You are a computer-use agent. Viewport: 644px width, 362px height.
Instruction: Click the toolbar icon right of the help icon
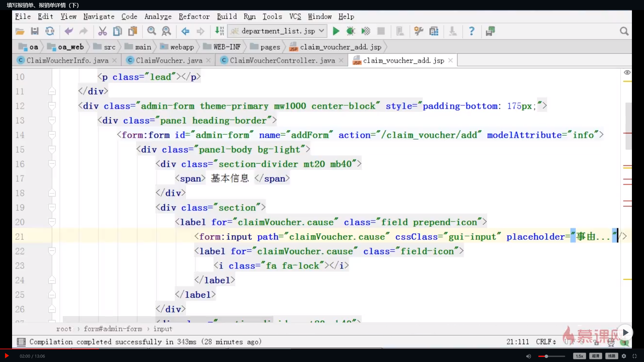[490, 32]
